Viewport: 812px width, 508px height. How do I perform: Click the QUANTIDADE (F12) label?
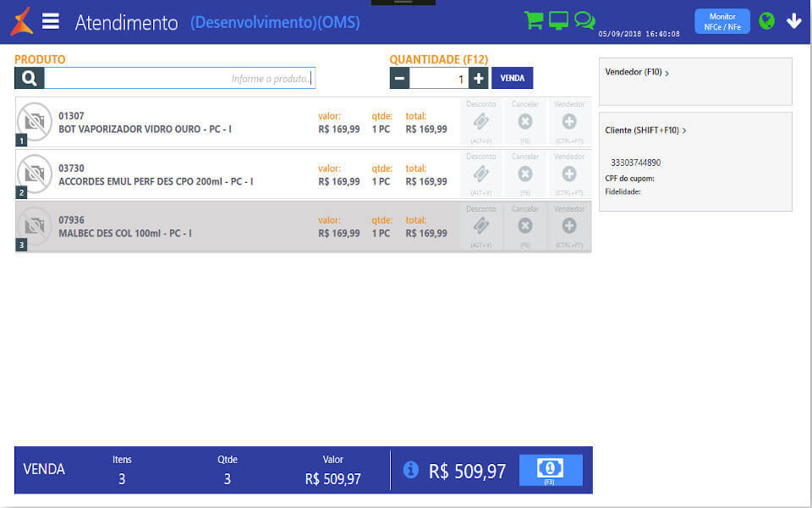pos(439,59)
